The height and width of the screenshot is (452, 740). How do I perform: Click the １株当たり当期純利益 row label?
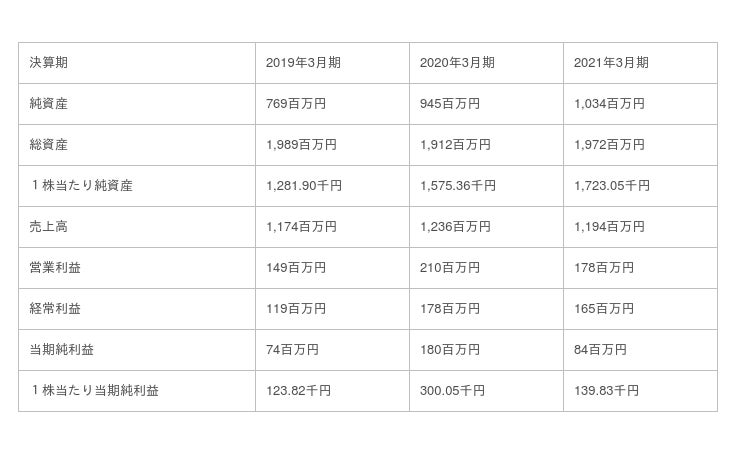tap(95, 391)
